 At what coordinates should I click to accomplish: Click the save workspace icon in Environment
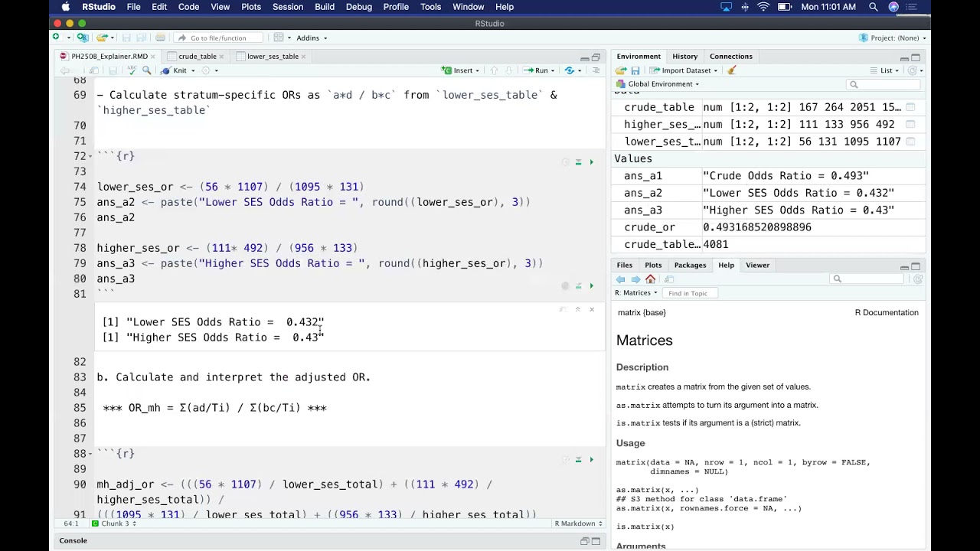click(635, 70)
